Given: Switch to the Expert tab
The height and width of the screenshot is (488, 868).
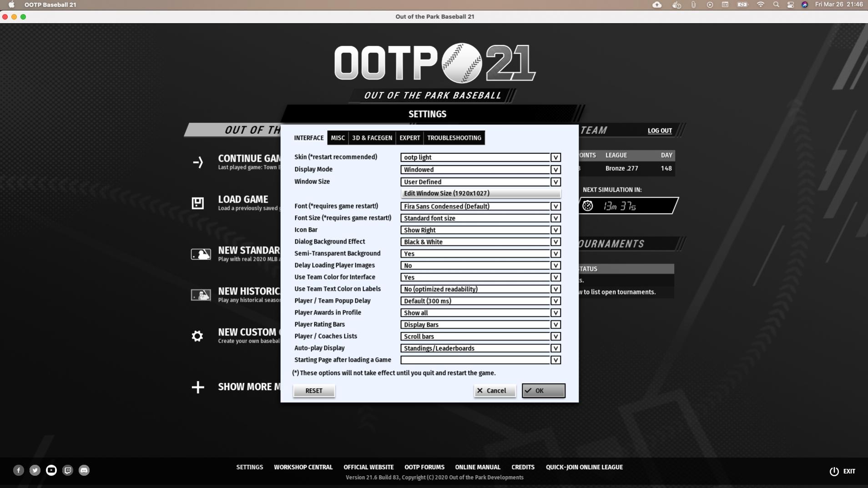Looking at the screenshot, I should (x=410, y=138).
